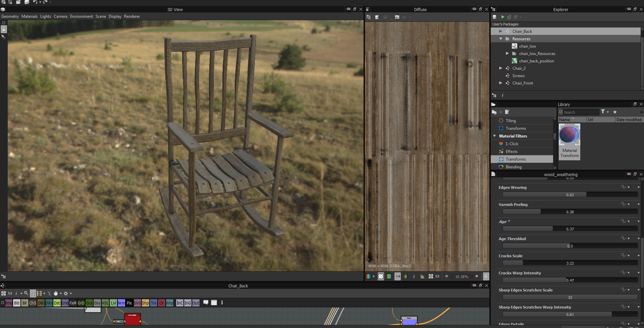Open the Environment menu in 3D View
Screen dimensions: 644x328
[81, 16]
